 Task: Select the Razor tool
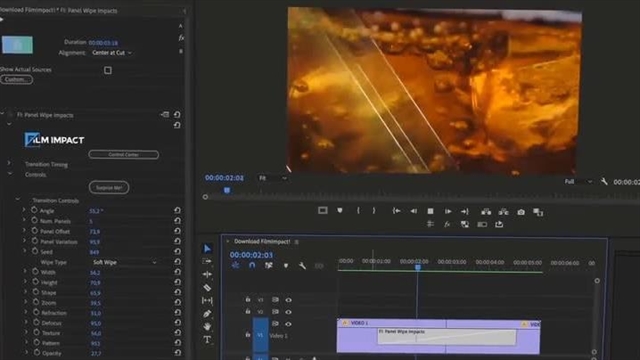point(207,287)
